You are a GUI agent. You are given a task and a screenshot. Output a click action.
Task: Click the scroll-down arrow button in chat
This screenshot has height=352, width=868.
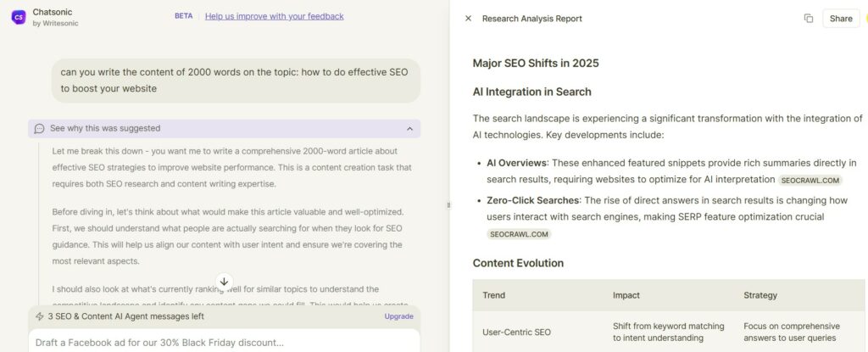point(224,281)
